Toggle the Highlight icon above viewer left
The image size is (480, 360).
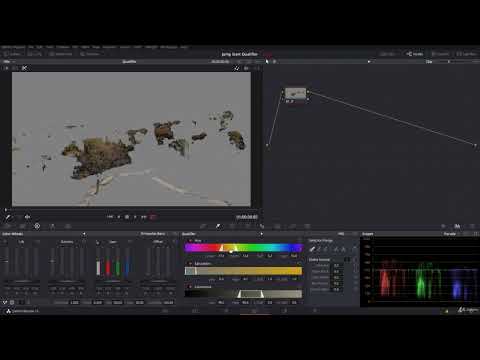24,68
